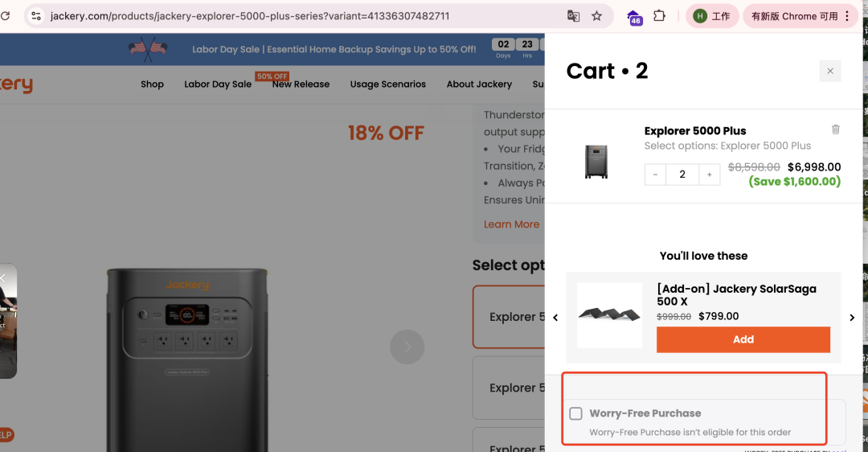Open Chrome three-dot menu
The image size is (868, 452).
[848, 16]
